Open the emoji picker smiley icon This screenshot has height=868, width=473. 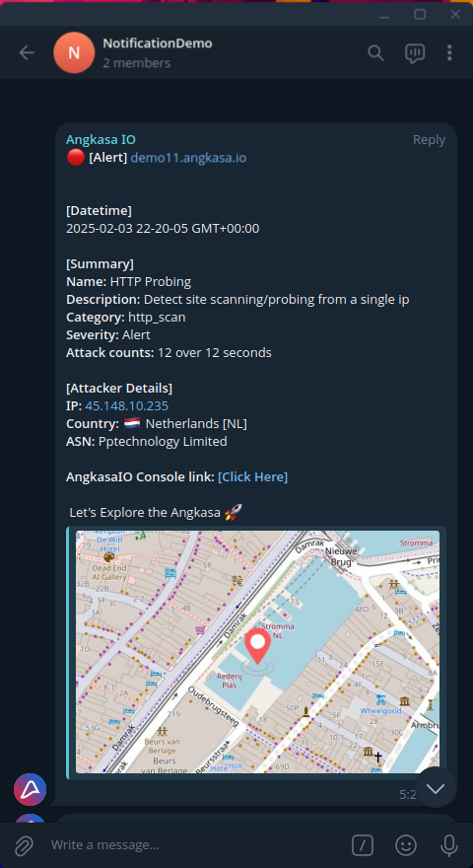406,845
